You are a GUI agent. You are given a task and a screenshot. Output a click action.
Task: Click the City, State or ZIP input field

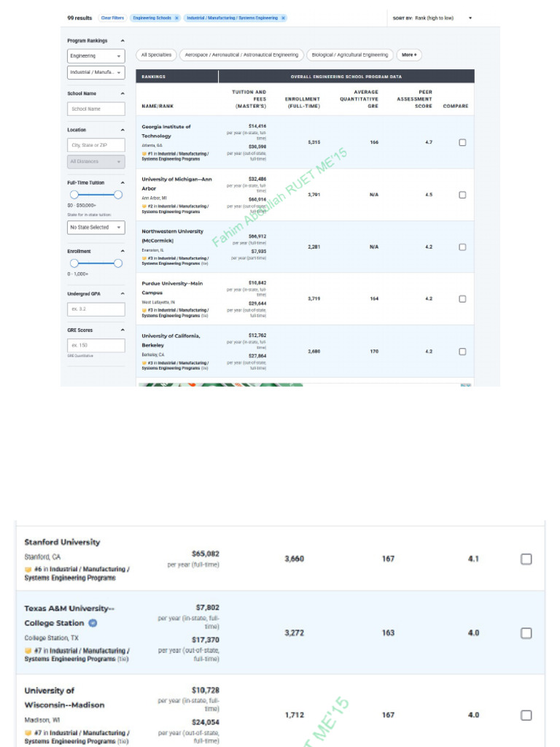click(96, 145)
